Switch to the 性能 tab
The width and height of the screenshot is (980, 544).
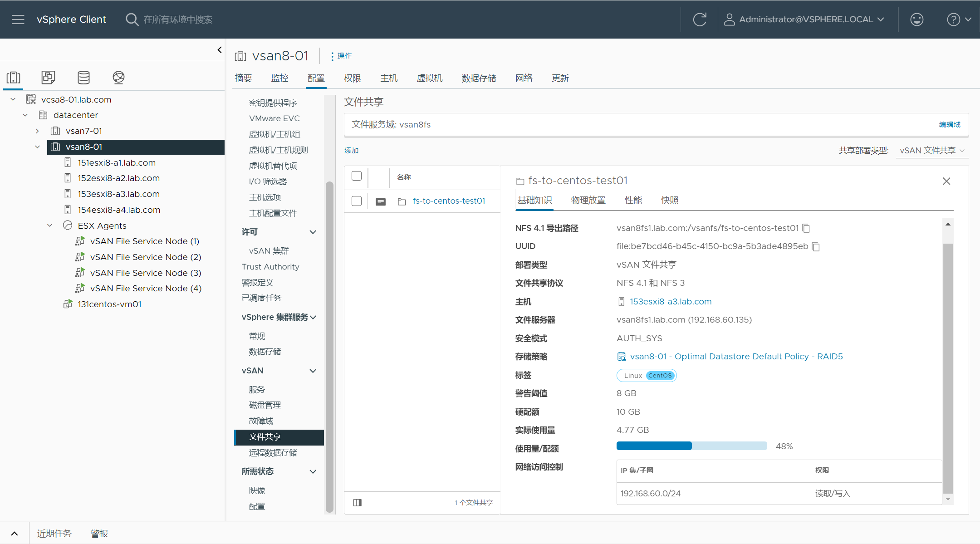coord(633,200)
